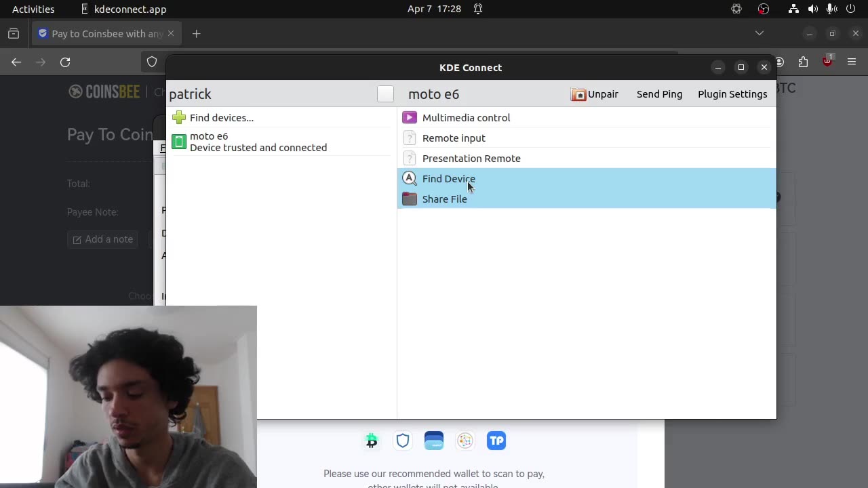Click the Trust Wallet shield icon
This screenshot has height=488, width=868.
point(403,441)
